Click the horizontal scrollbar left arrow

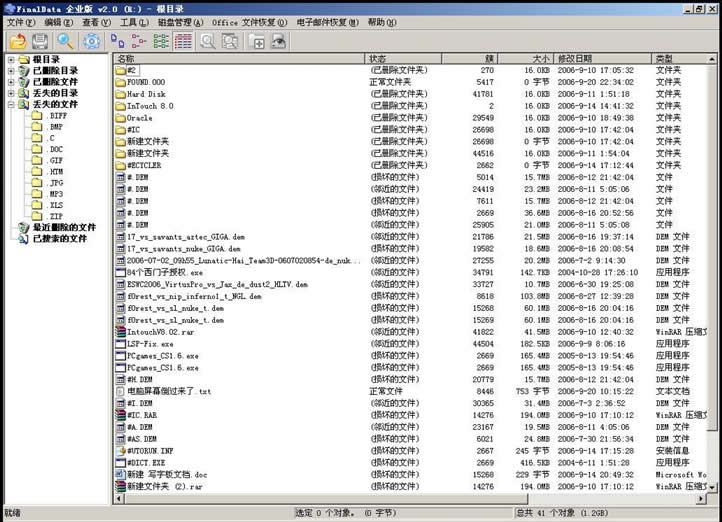point(120,498)
